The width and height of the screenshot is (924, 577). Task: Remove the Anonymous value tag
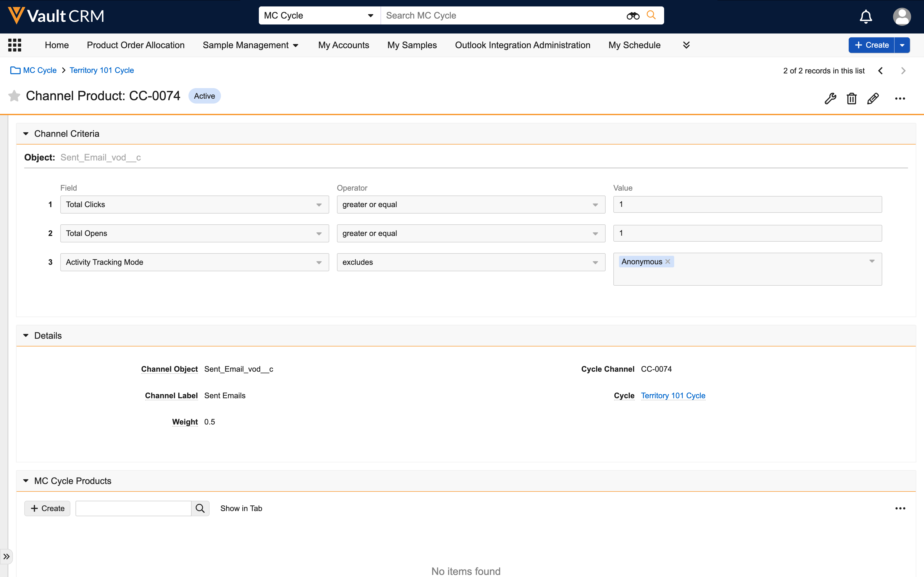coord(668,261)
